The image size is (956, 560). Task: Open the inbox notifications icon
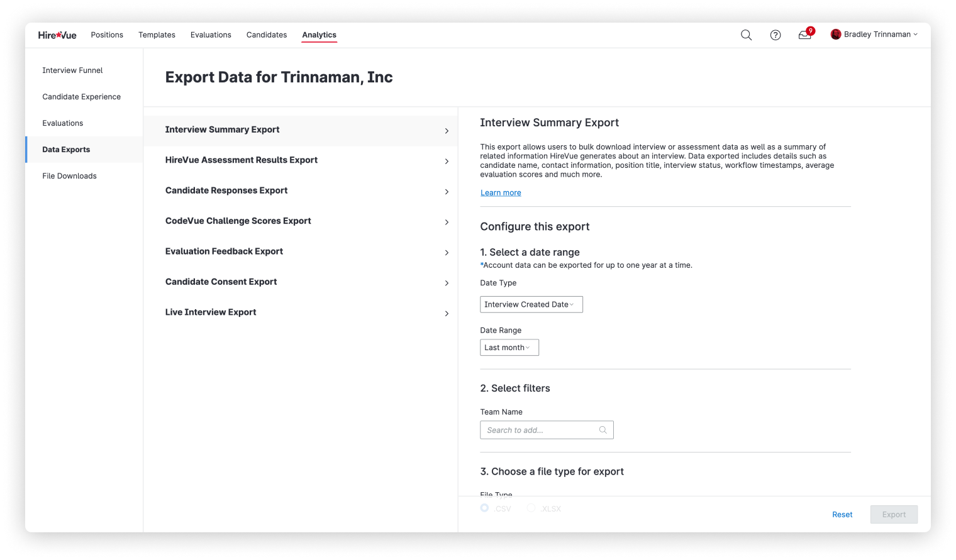(805, 35)
